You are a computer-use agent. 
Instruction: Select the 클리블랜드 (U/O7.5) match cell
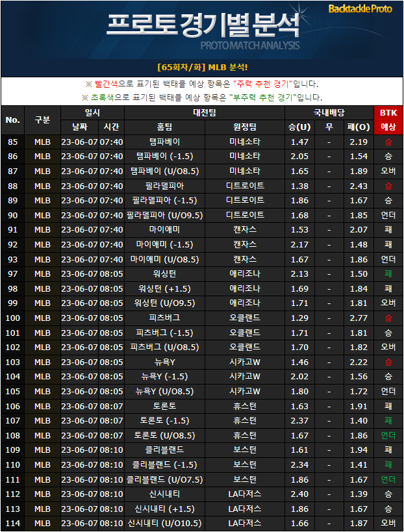164,479
